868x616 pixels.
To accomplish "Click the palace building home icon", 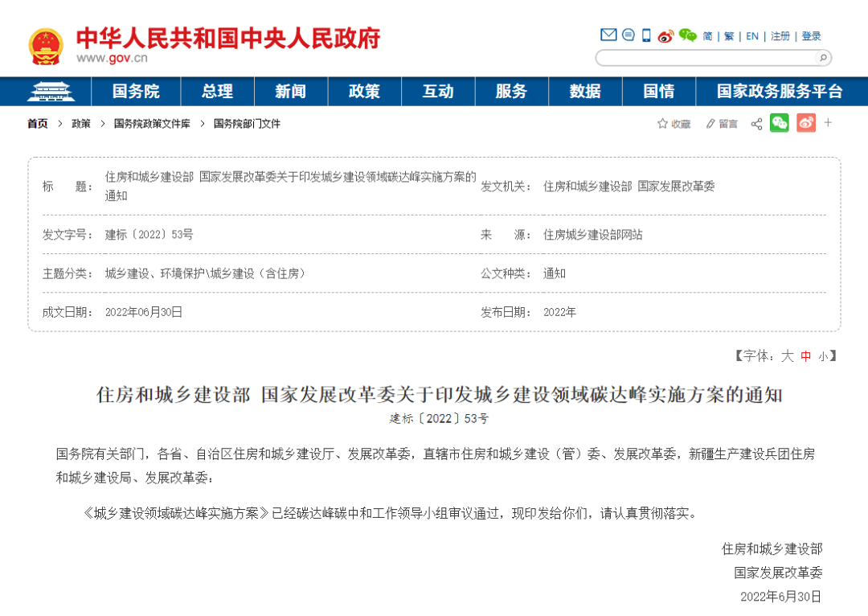I will coord(51,92).
